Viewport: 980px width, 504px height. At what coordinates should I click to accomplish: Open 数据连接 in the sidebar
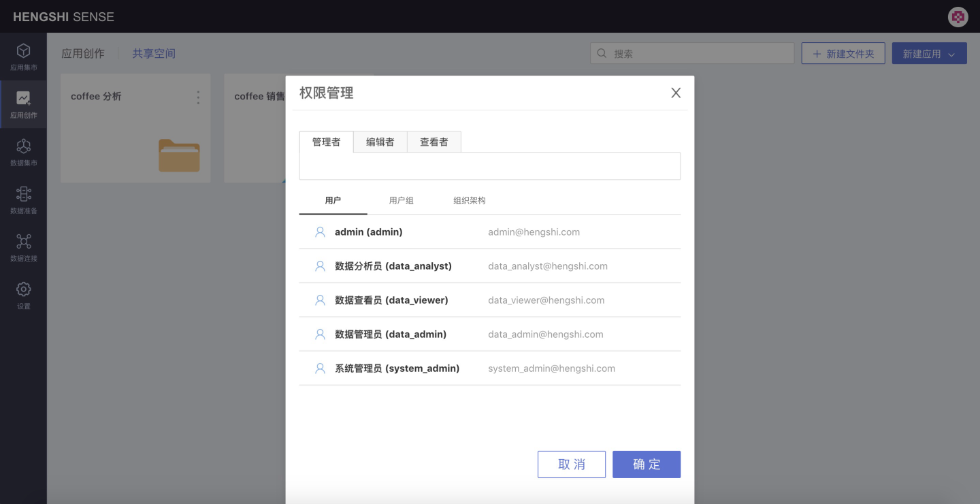23,247
